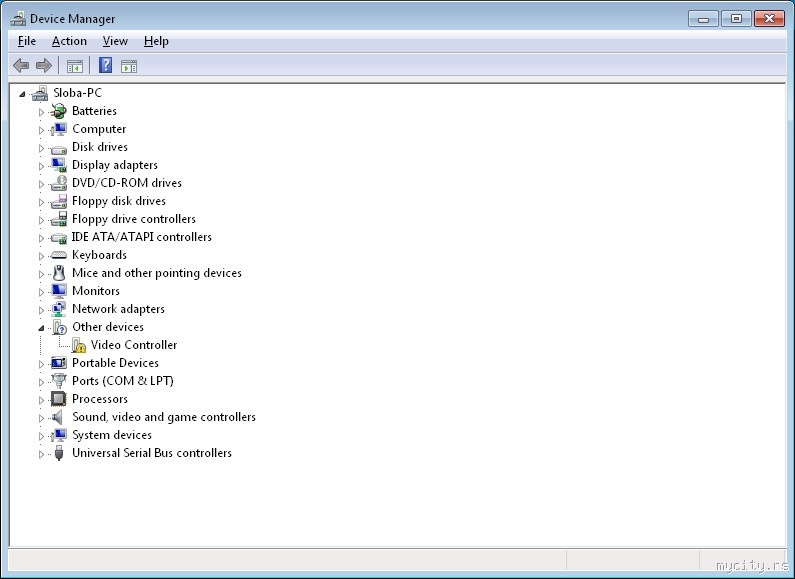Viewport: 795px width, 579px height.
Task: Click the Batteries category icon
Action: point(59,111)
